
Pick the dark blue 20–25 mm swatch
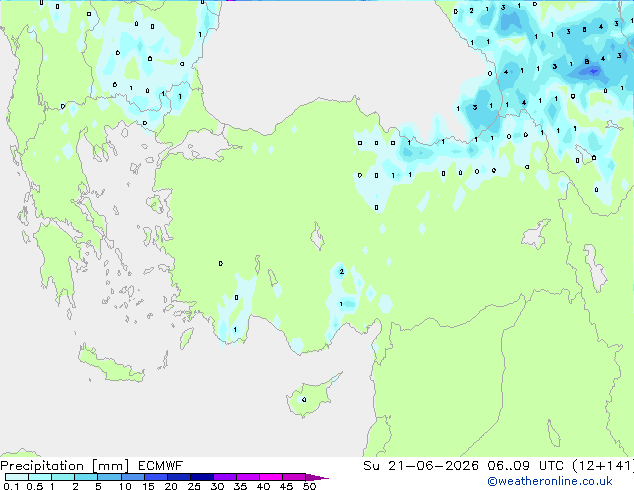point(178,477)
